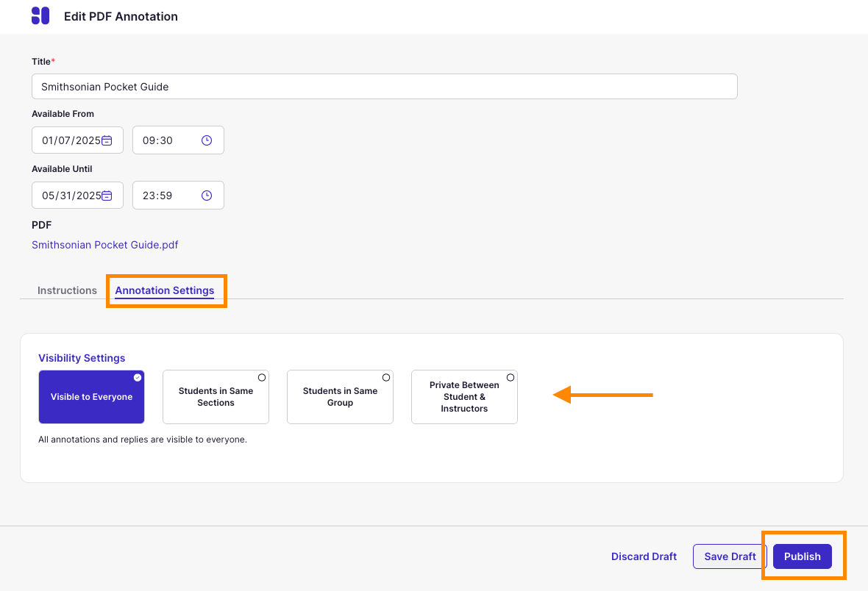Open clock picker for Available Until time
This screenshot has height=591, width=868.
[x=207, y=196]
